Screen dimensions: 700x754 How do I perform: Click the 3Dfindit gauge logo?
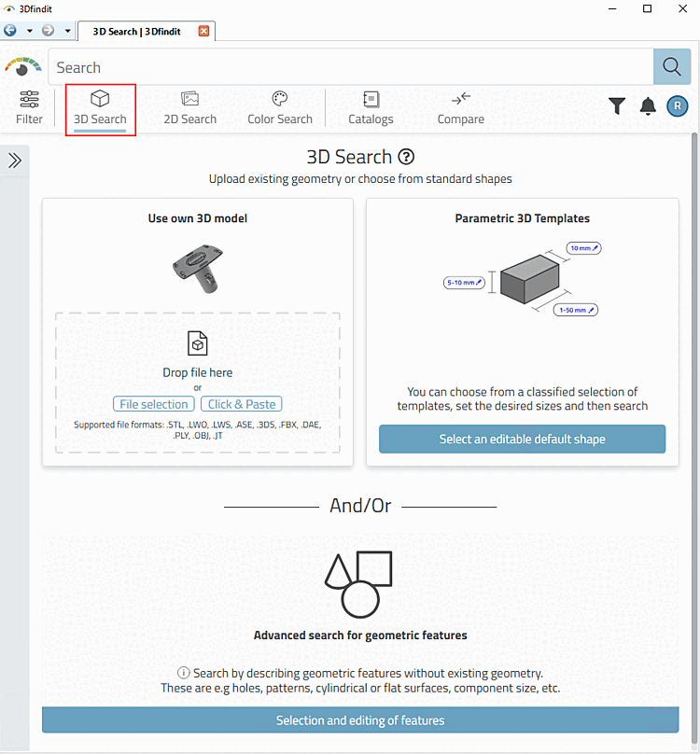(22, 67)
